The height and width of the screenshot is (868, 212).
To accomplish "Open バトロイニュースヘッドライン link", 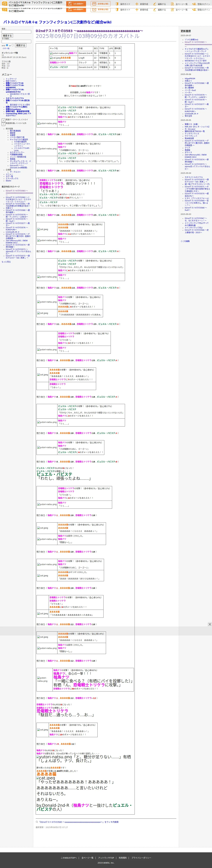I will tap(22, 145).
